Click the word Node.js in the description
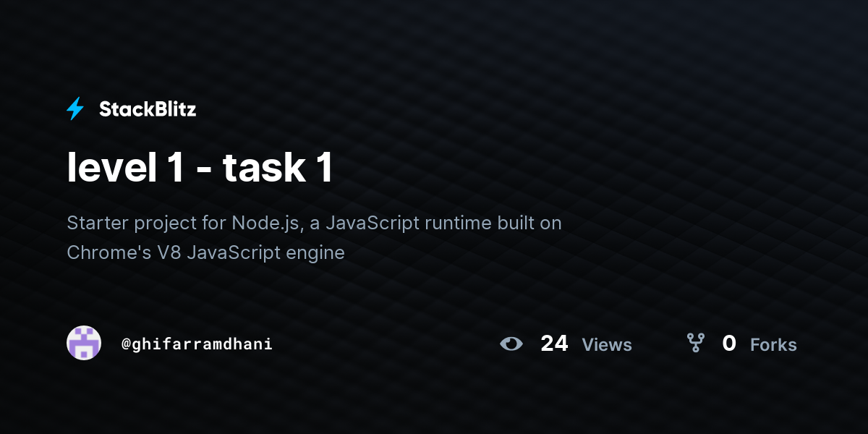Viewport: 868px width, 434px height. point(265,223)
